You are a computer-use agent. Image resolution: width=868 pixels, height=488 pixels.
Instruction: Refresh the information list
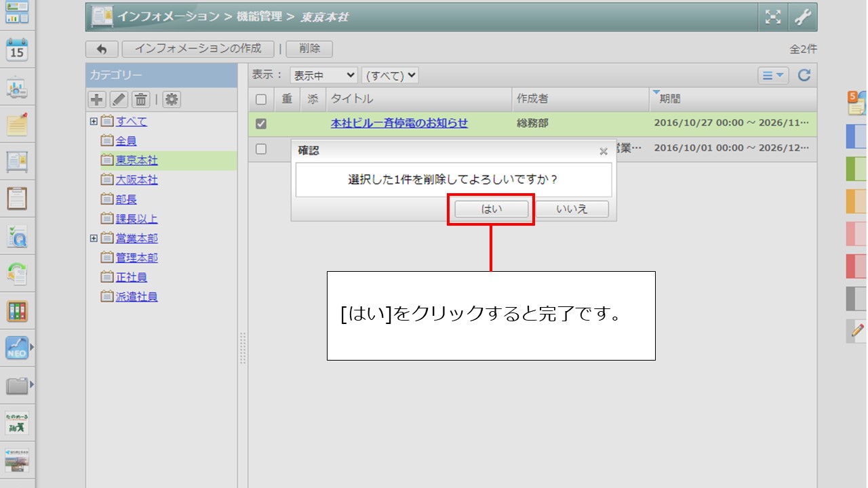804,75
